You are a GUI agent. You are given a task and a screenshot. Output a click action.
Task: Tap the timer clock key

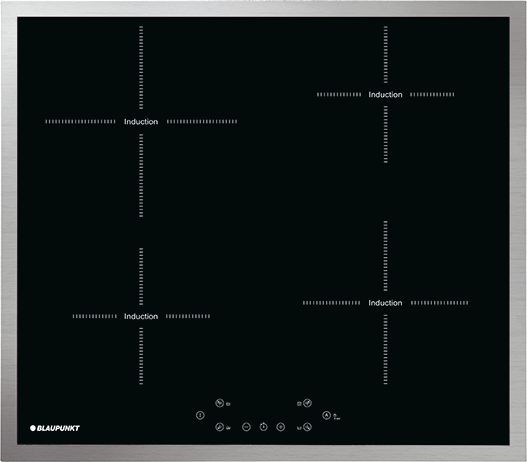pos(264,427)
